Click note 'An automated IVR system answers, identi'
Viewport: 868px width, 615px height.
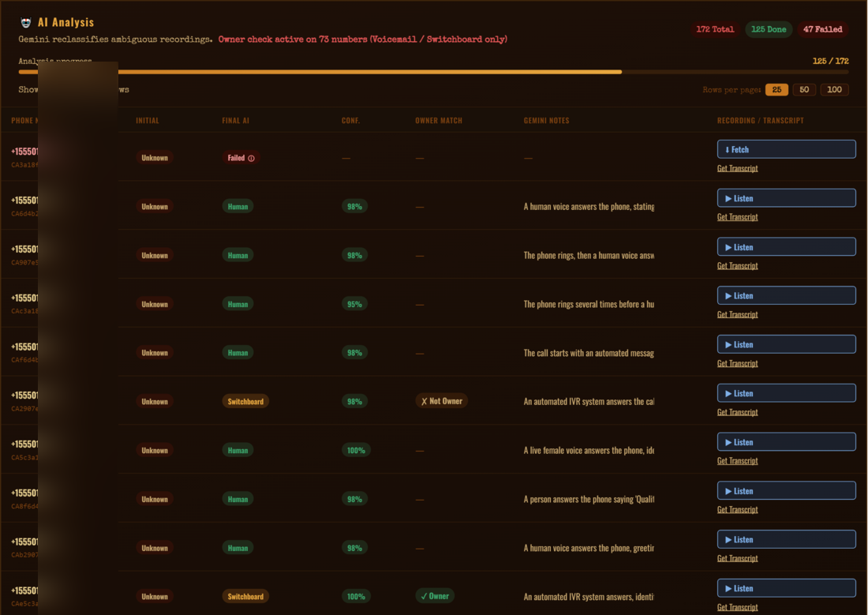[x=589, y=597]
